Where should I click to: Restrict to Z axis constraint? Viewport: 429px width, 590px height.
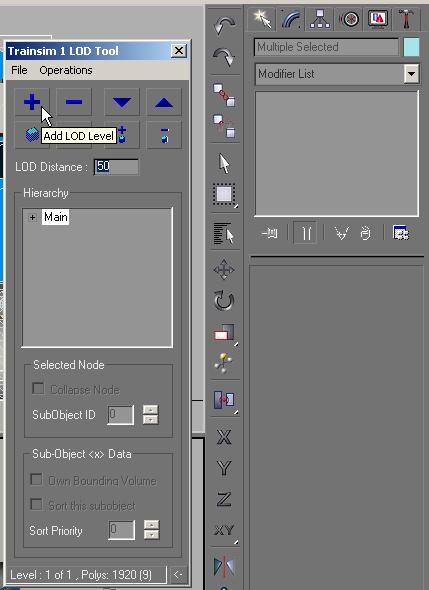tap(224, 499)
